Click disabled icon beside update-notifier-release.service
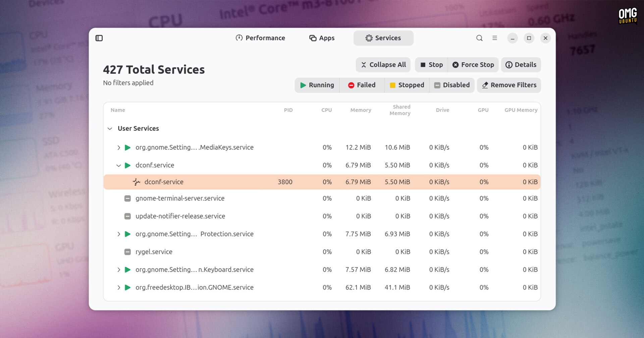The height and width of the screenshot is (338, 644). pos(127,216)
